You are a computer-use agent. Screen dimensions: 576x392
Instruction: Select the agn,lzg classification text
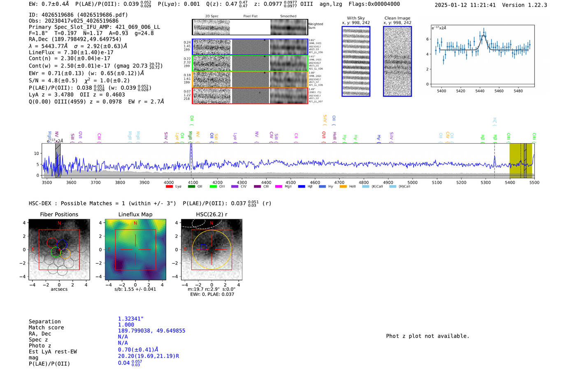point(331,4)
